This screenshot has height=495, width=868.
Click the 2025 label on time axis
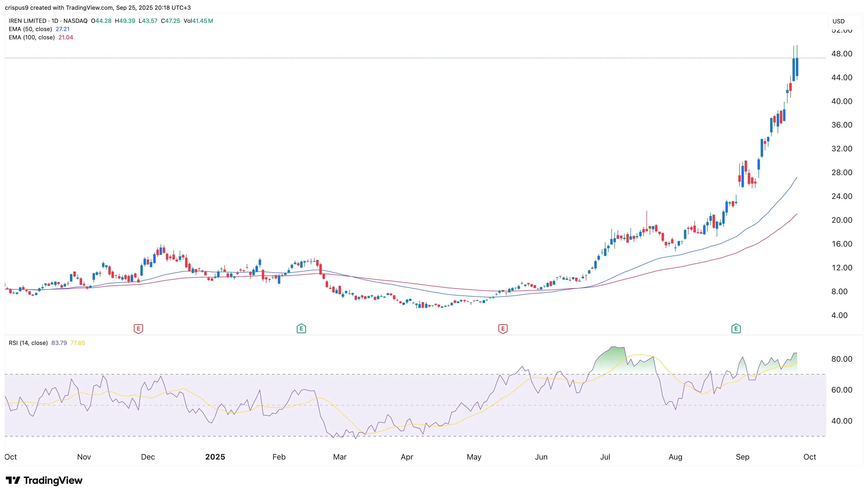[215, 457]
